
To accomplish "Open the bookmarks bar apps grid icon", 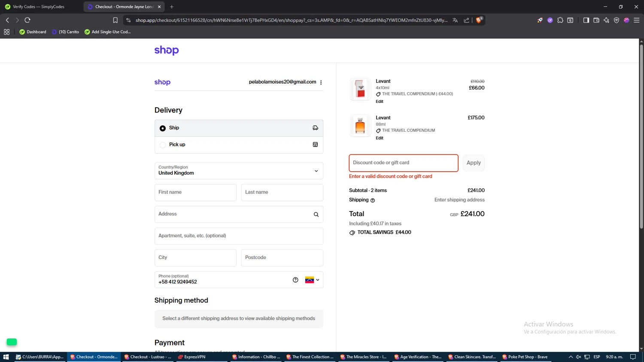I will click(x=6, y=32).
